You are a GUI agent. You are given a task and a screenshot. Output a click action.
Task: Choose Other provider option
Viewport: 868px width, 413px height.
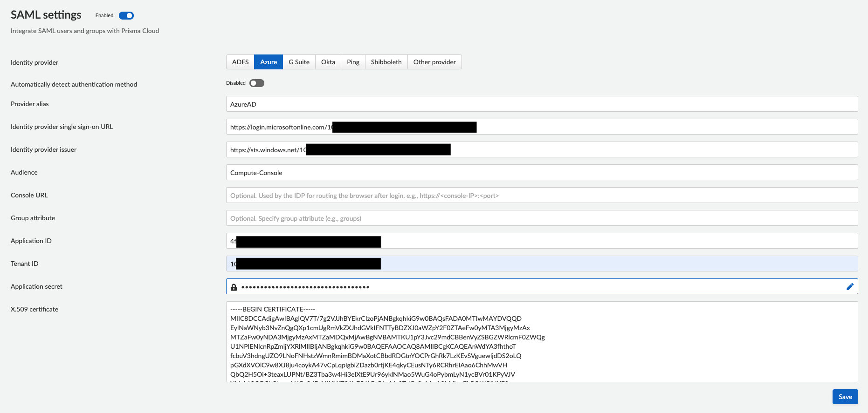click(x=434, y=62)
